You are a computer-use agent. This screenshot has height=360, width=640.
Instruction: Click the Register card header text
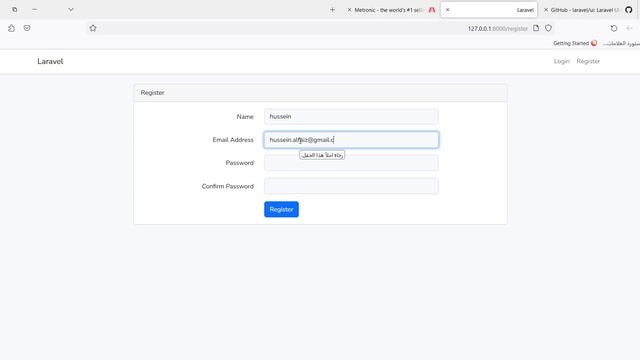pos(153,93)
